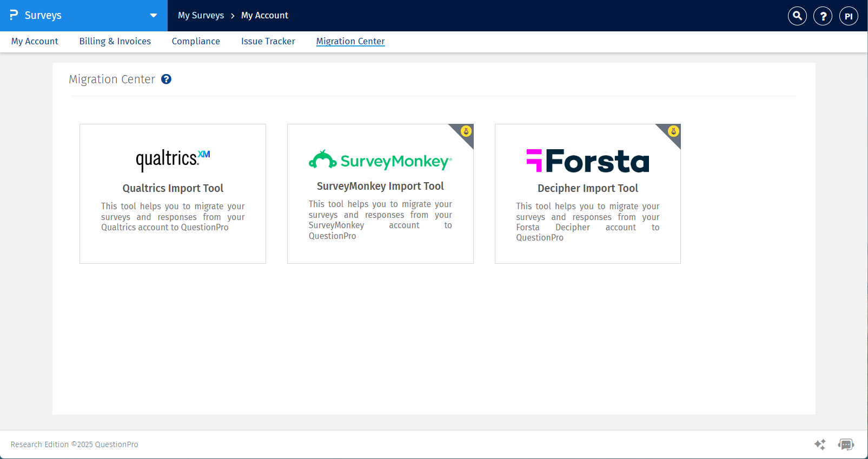Click the My Account breadcrumb

click(x=264, y=15)
